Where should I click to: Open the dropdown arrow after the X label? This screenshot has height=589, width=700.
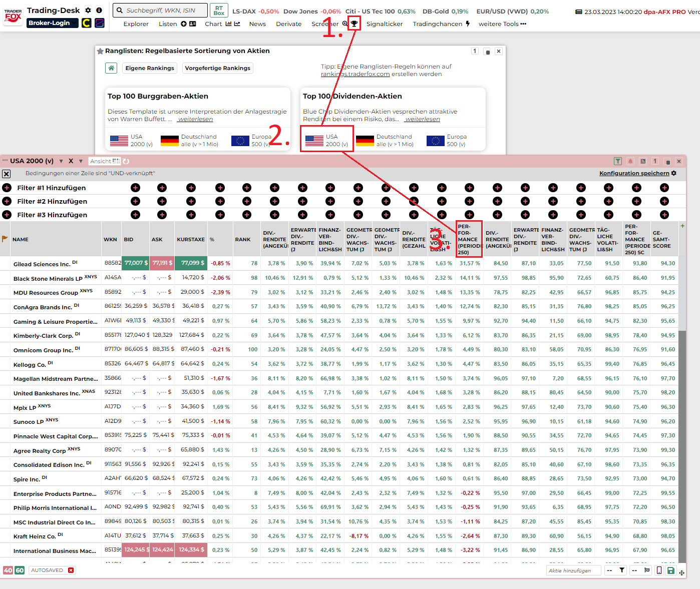click(81, 161)
